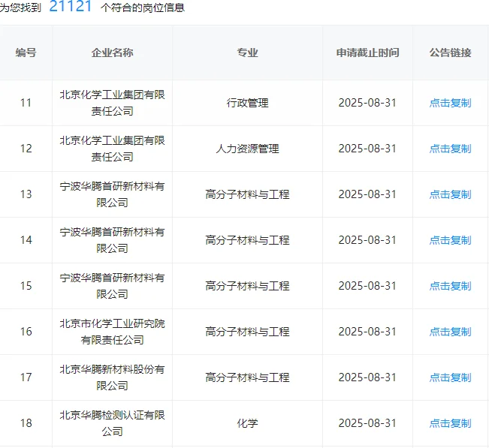Click 宁波华腾首研新材料有限公司 in row 13
This screenshot has height=448, width=489.
click(x=112, y=194)
